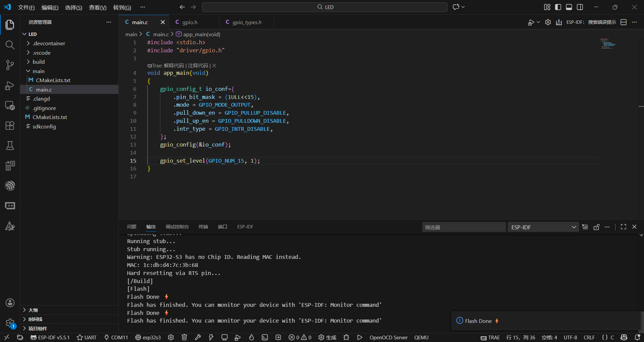
Task: Open the 选择(S) menu
Action: pyautogui.click(x=73, y=7)
